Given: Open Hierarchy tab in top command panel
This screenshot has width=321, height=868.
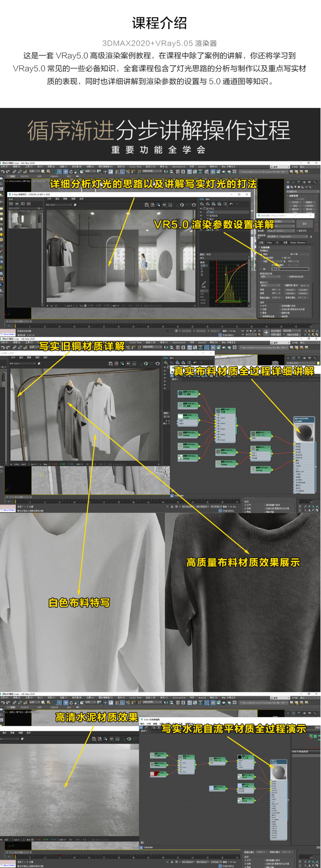Looking at the screenshot, I should tap(298, 182).
